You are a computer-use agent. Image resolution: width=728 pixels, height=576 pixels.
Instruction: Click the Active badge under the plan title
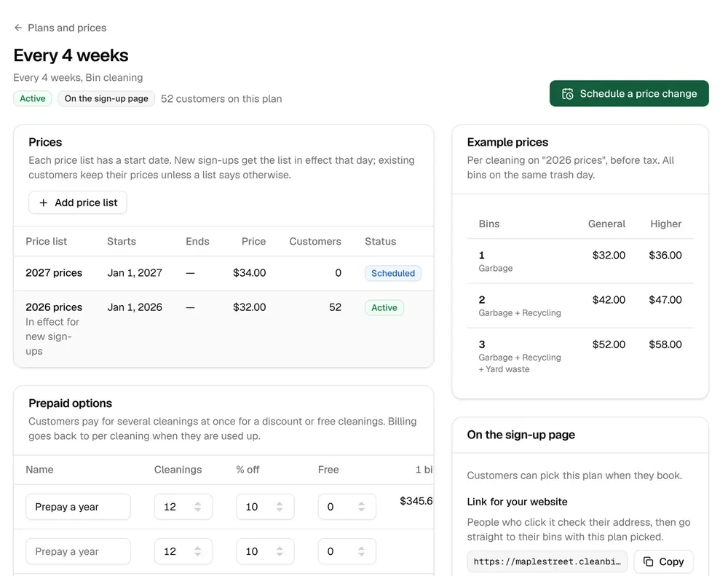click(33, 98)
